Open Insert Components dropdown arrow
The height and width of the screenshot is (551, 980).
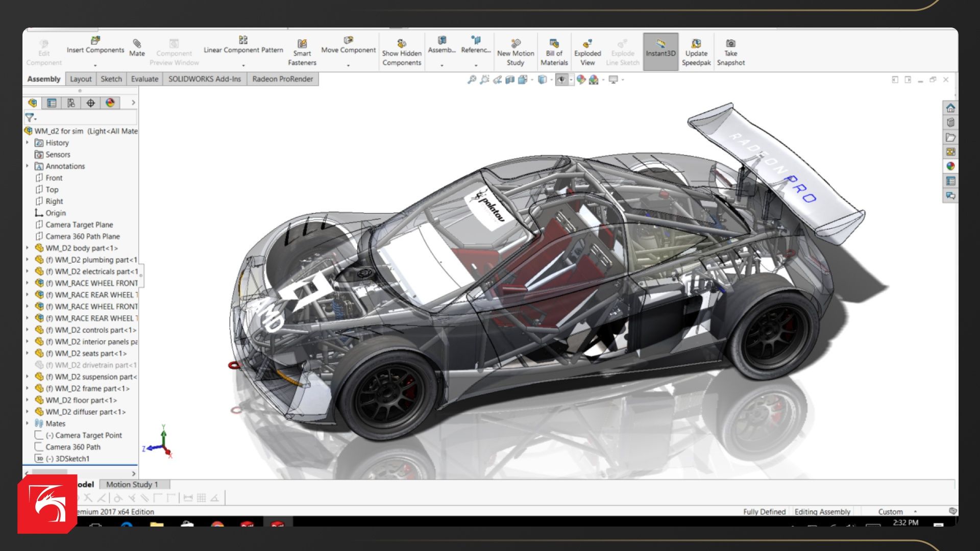(x=95, y=65)
